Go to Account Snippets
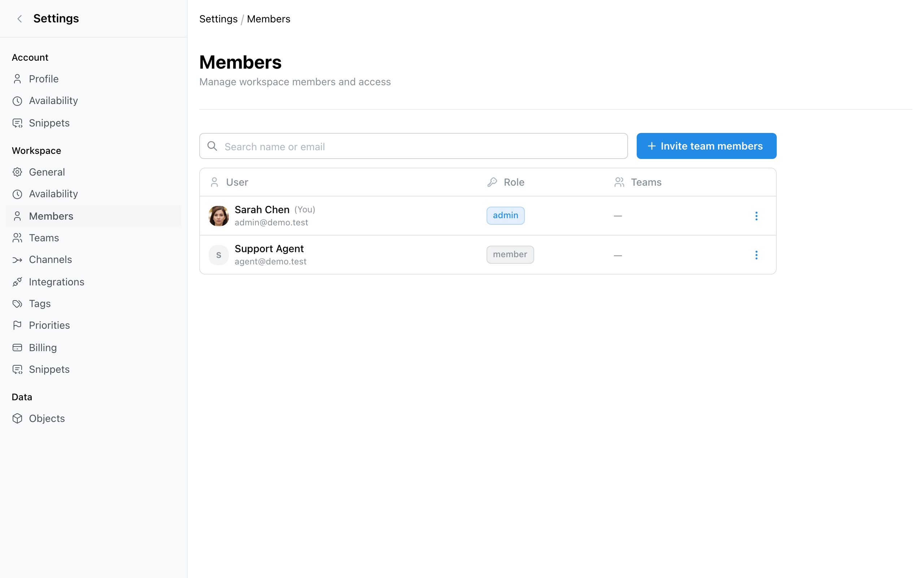 pyautogui.click(x=93, y=123)
